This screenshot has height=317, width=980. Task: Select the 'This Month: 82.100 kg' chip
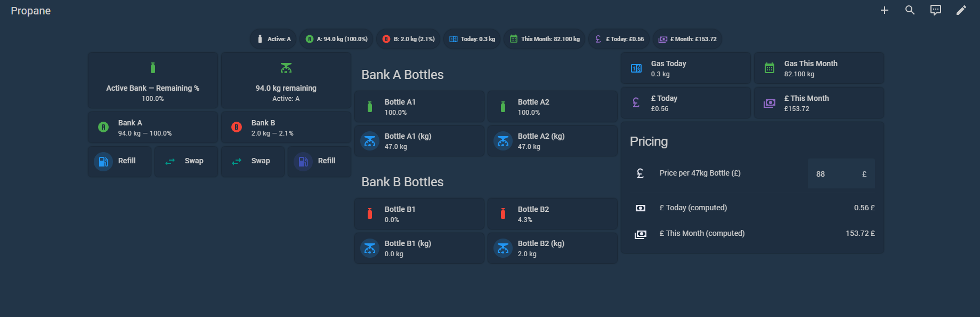pos(545,39)
